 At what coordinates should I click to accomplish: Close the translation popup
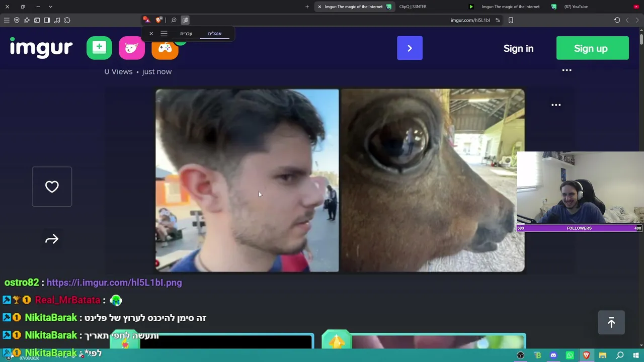coord(151,34)
